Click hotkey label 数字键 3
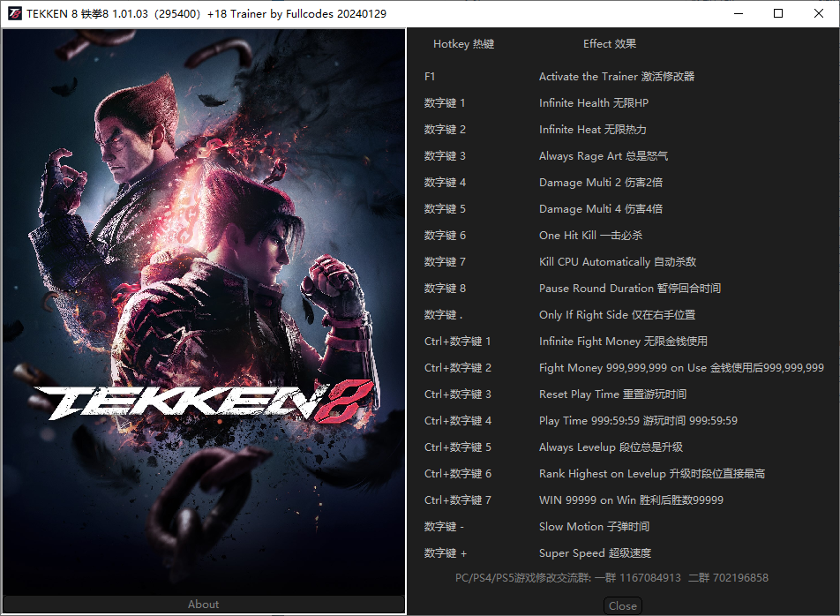Image resolution: width=840 pixels, height=616 pixels. 445,156
